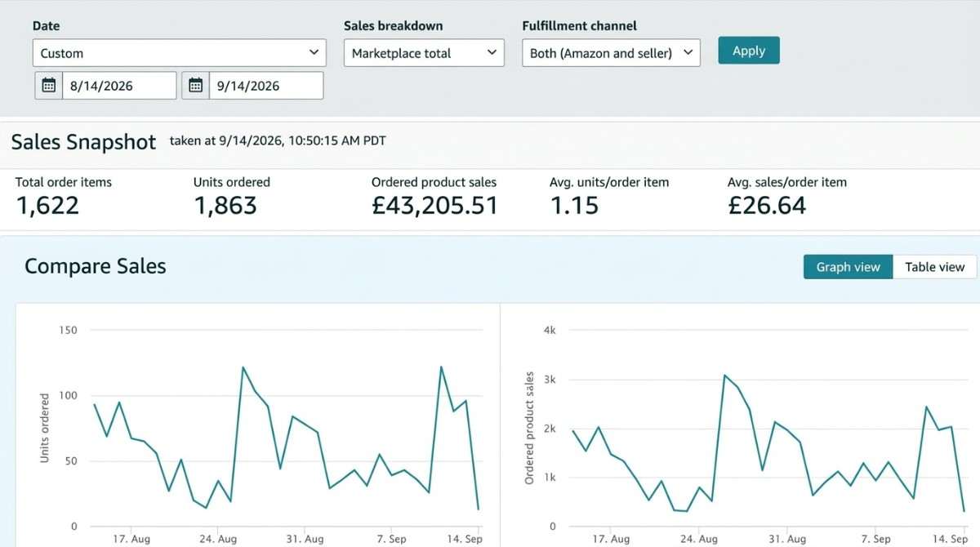The height and width of the screenshot is (547, 980).
Task: Click the 24. Aug label on units chart
Action: tap(217, 539)
